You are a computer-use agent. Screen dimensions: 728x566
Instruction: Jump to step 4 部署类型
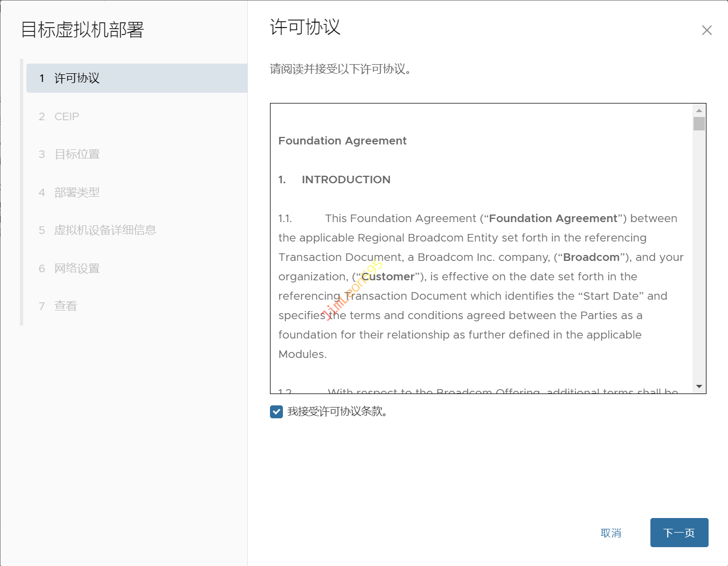pos(77,192)
